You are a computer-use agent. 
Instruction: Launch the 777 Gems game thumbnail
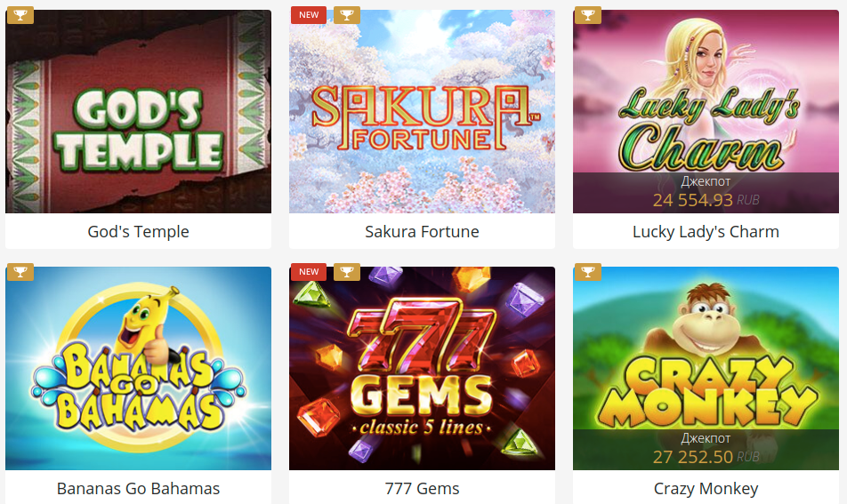(422, 368)
